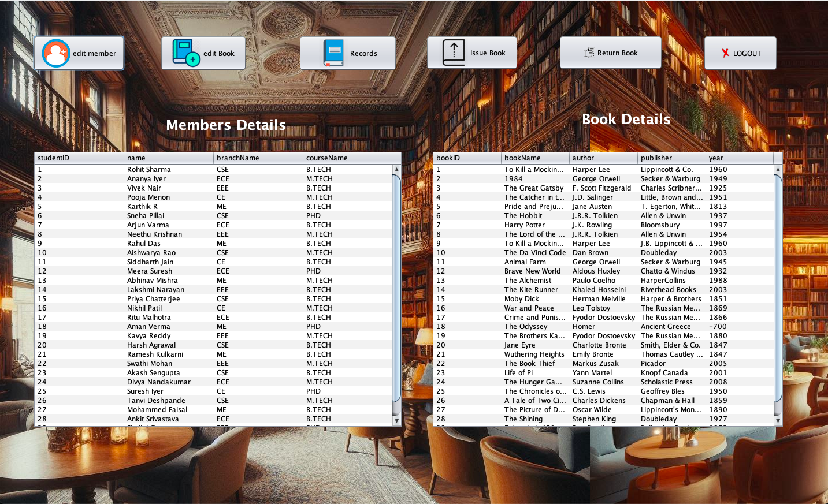Click the courseName column header
The height and width of the screenshot is (504, 828).
click(x=348, y=158)
